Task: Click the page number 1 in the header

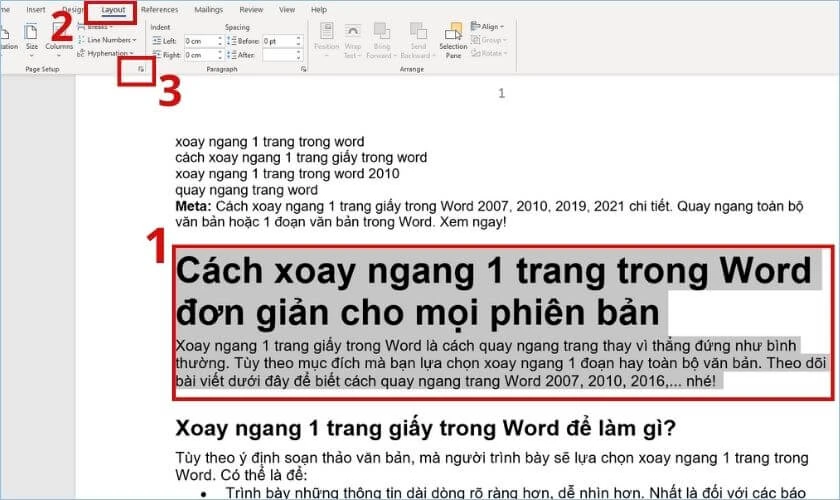Action: 501,93
